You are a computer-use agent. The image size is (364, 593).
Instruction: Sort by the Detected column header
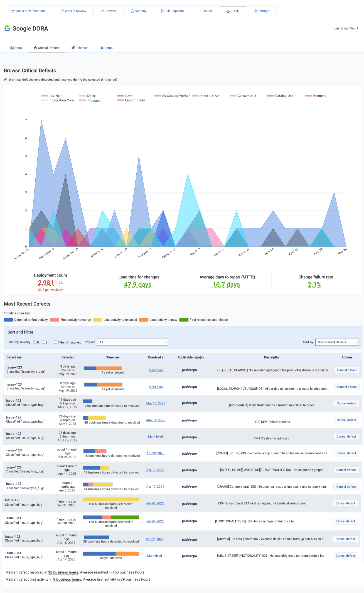[68, 358]
